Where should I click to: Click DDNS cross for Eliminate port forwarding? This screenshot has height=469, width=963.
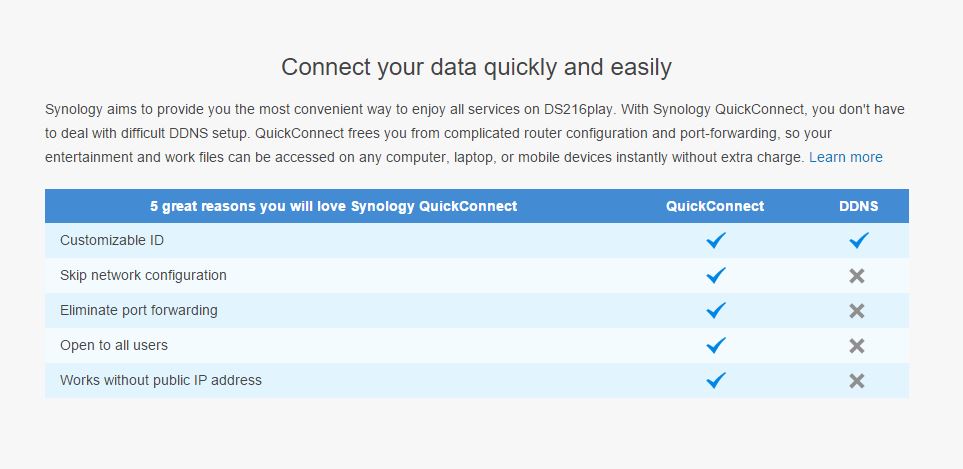point(857,311)
